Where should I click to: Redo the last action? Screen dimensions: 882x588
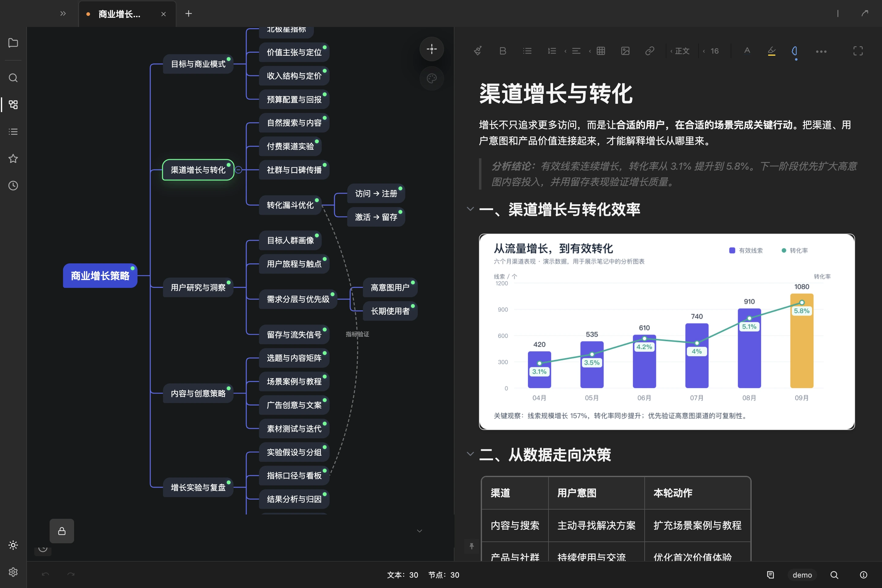71,575
